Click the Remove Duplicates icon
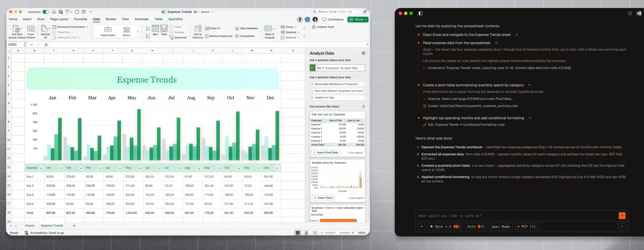This screenshot has height=250, width=644. pyautogui.click(x=207, y=36)
